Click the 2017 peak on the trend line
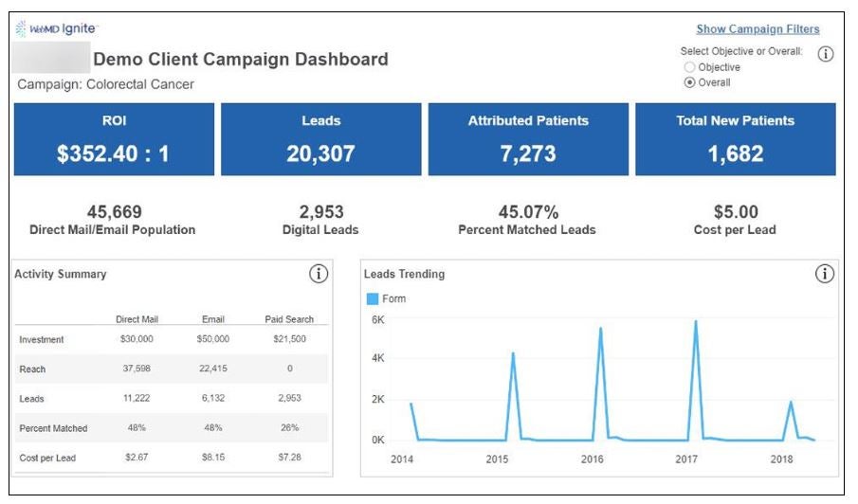 point(695,322)
